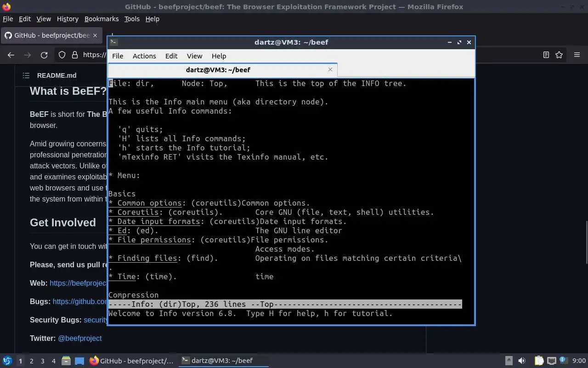Click the Firefox logo in title bar
The height and width of the screenshot is (368, 588).
6,6
